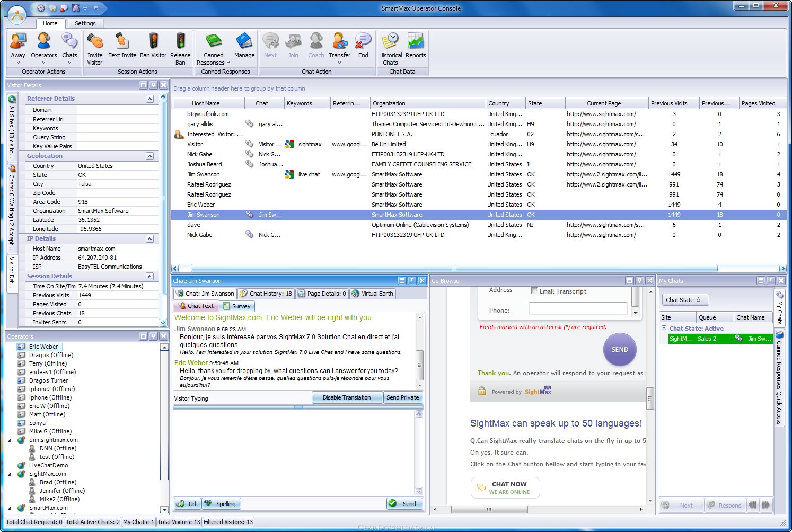
Task: Click Google icon in the sightmax keyword row
Action: pos(289,144)
